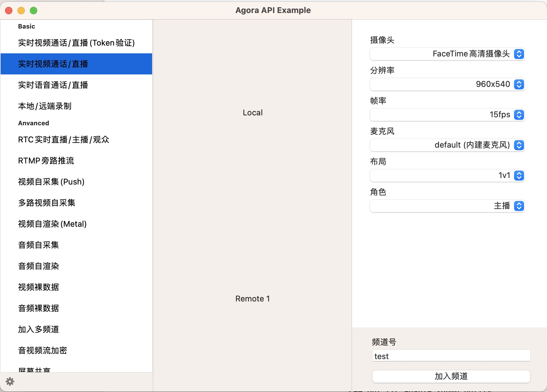Click the 分辨率 label
This screenshot has height=392, width=547.
(382, 70)
